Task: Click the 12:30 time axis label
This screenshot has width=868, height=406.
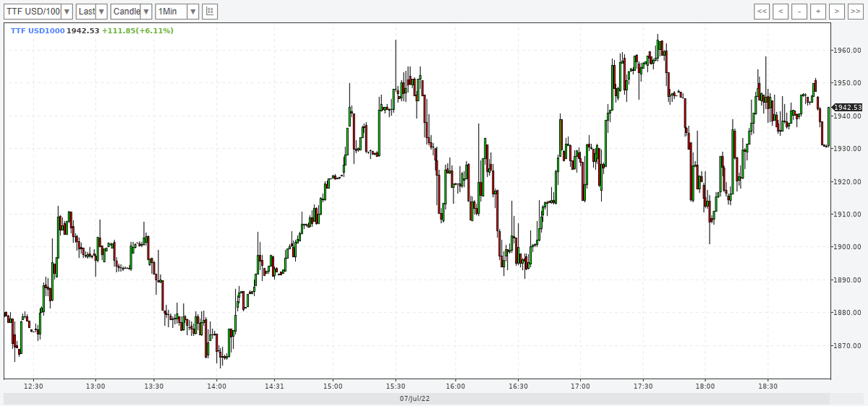Action: coord(34,386)
